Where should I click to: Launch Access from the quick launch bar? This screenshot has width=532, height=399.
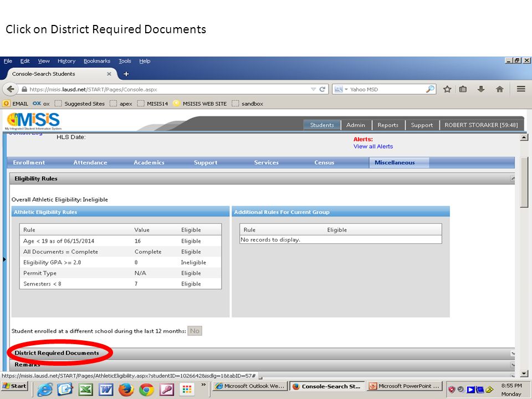click(167, 390)
